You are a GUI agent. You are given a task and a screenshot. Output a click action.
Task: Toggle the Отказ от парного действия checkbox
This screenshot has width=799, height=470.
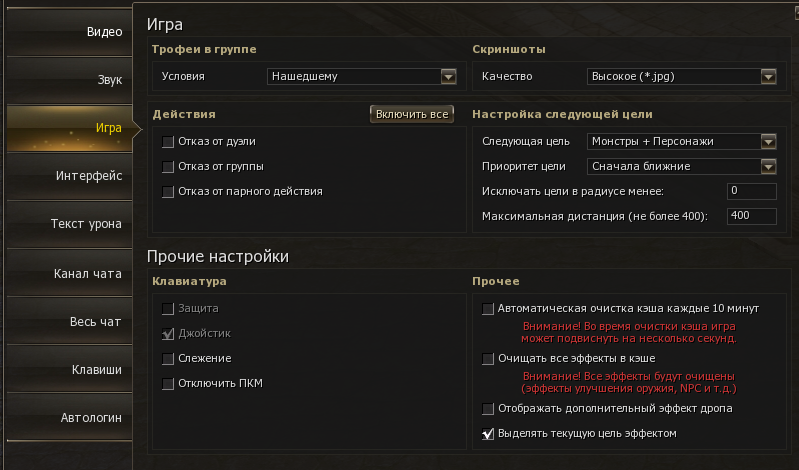click(x=168, y=192)
